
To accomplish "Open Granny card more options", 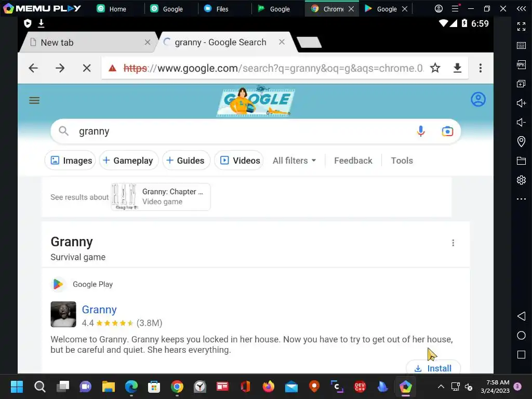I will 453,243.
